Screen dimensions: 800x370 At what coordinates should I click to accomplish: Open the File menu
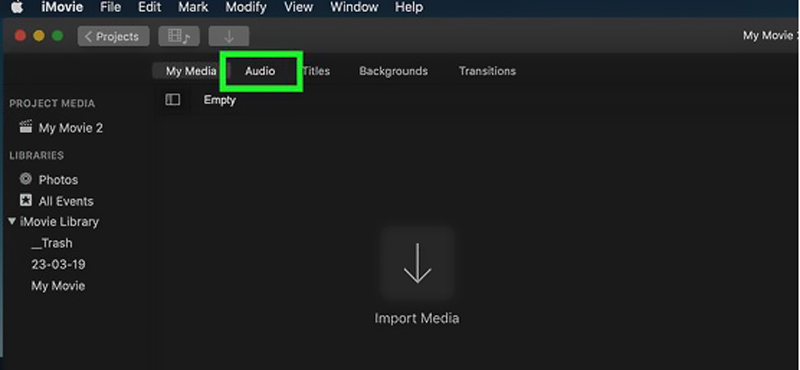[111, 8]
